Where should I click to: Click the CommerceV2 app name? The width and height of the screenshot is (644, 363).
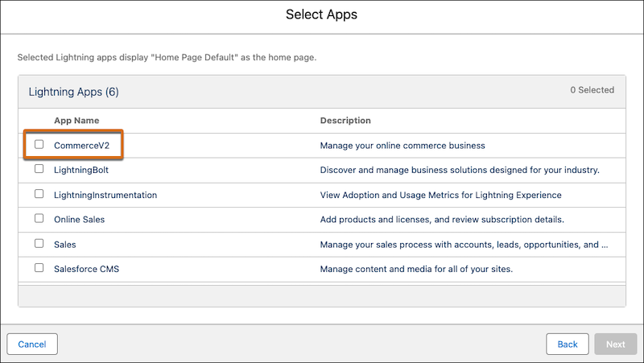click(82, 146)
